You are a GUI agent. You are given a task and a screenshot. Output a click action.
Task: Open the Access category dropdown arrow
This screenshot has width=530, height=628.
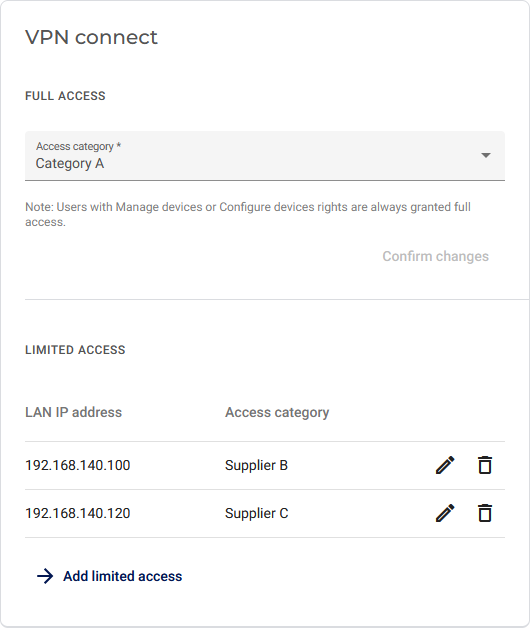(x=486, y=155)
